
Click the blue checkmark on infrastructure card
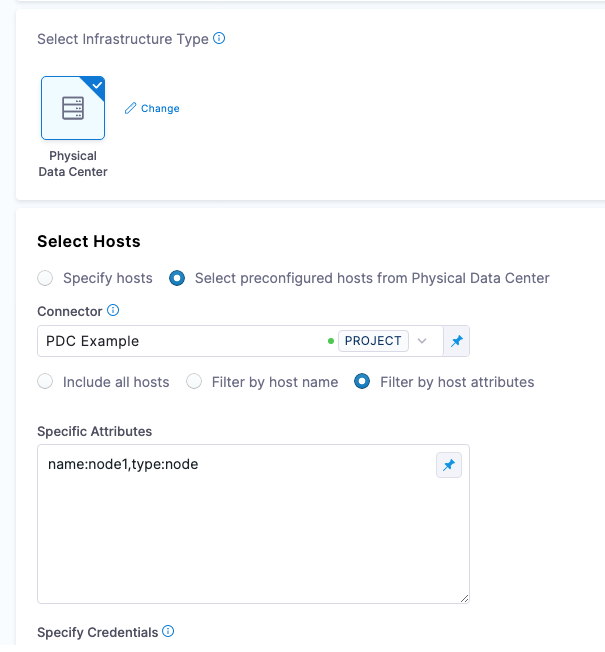click(x=97, y=84)
